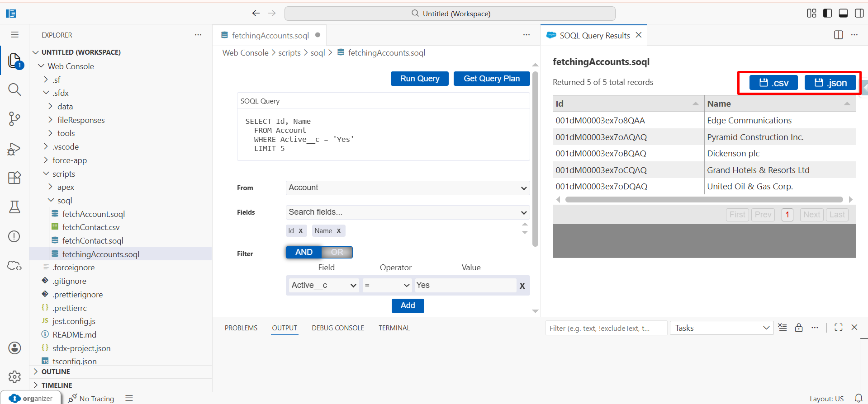Open Explorer more actions ellipsis

click(x=198, y=35)
